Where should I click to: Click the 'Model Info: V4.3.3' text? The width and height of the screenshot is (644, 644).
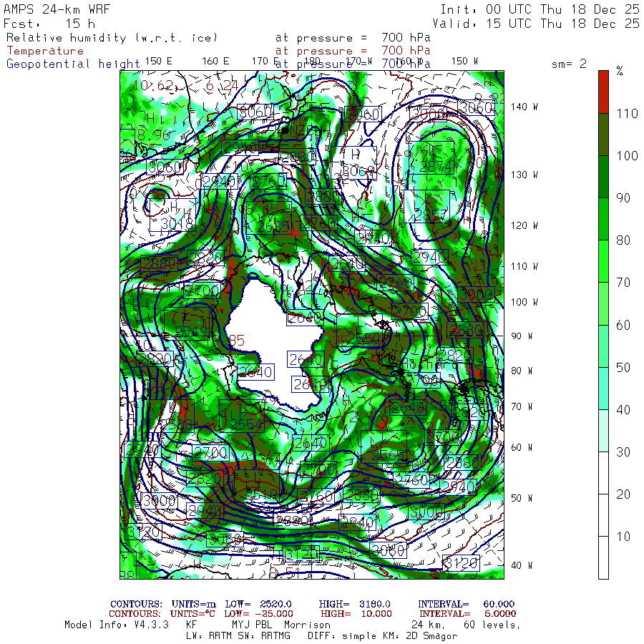pyautogui.click(x=117, y=625)
